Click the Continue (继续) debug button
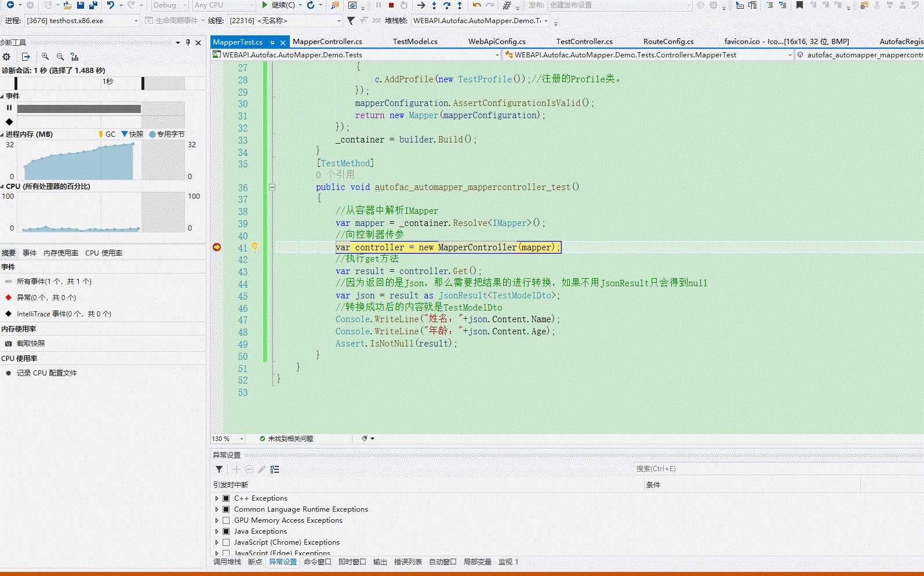924x576 pixels. (x=278, y=5)
